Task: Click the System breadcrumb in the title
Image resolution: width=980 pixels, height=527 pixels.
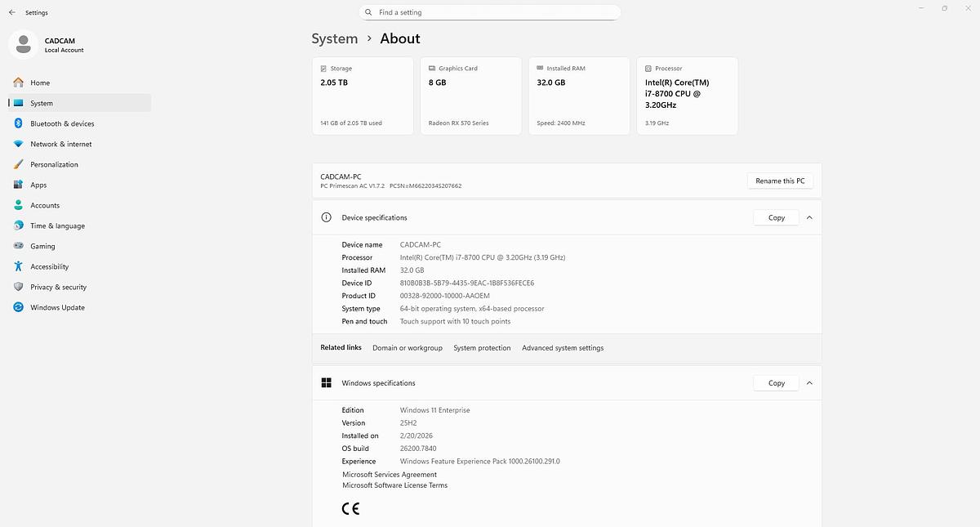Action: coord(335,38)
